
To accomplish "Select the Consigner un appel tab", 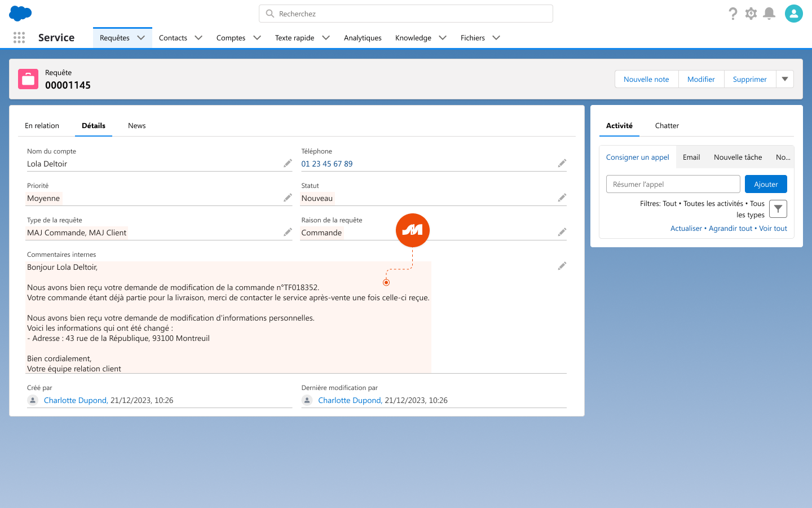I will tap(638, 157).
